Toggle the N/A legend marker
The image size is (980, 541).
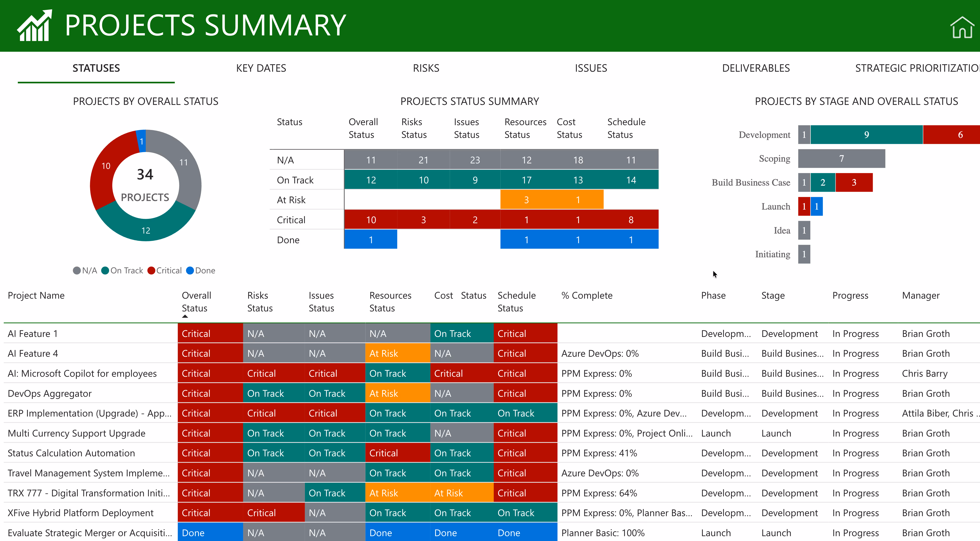(77, 271)
